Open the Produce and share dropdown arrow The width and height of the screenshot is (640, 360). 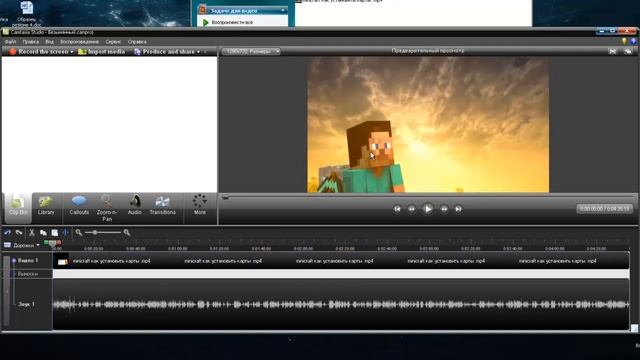[198, 52]
